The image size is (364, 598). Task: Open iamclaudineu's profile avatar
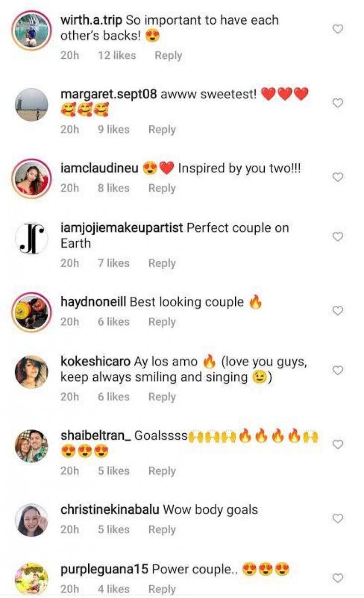31,178
